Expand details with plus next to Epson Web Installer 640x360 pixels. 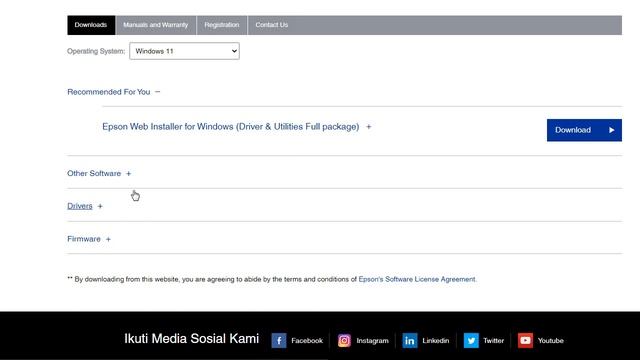(x=369, y=127)
